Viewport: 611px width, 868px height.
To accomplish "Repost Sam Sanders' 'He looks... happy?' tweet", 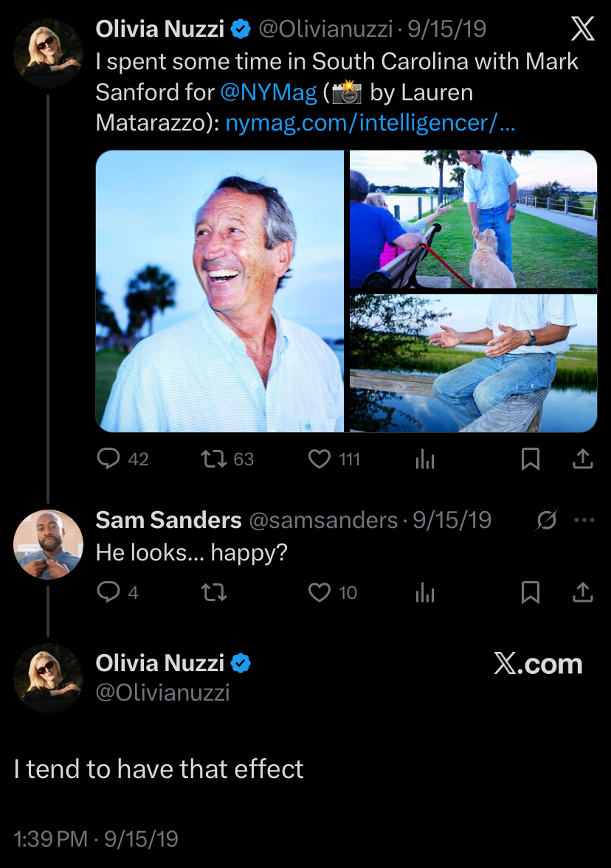I will (x=213, y=592).
